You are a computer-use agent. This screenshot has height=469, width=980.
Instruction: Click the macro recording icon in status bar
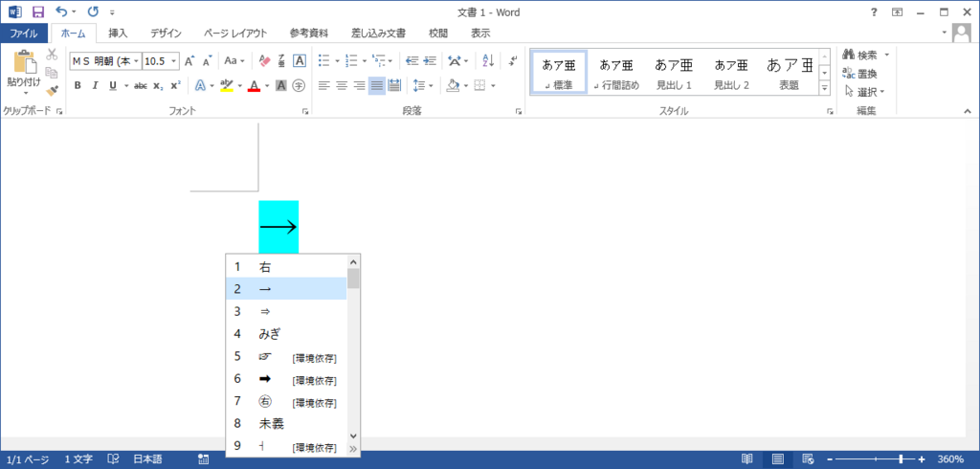(x=203, y=459)
